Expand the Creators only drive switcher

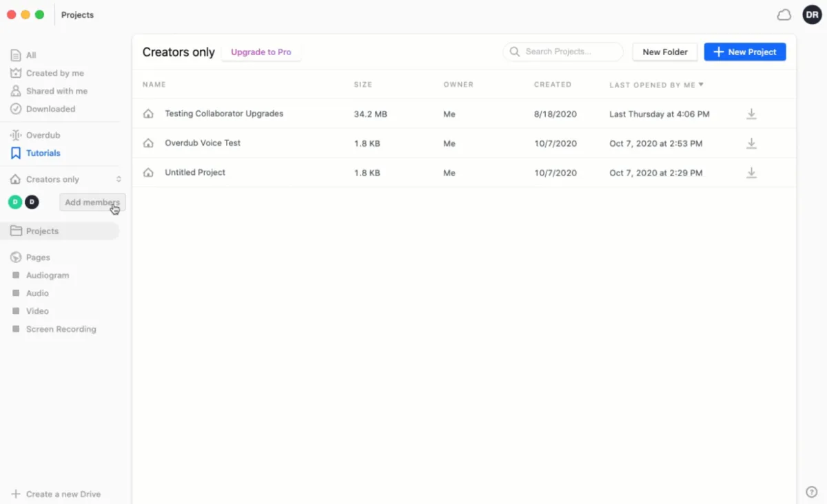pyautogui.click(x=119, y=180)
